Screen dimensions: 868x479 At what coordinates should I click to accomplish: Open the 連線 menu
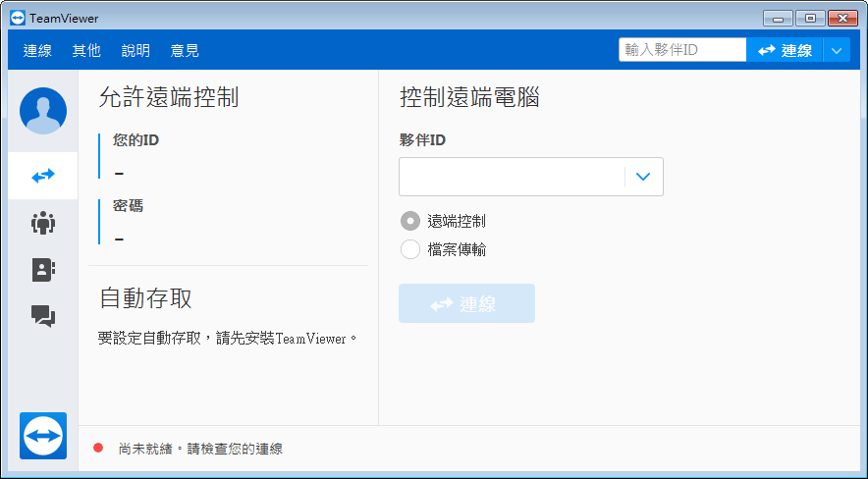click(37, 50)
